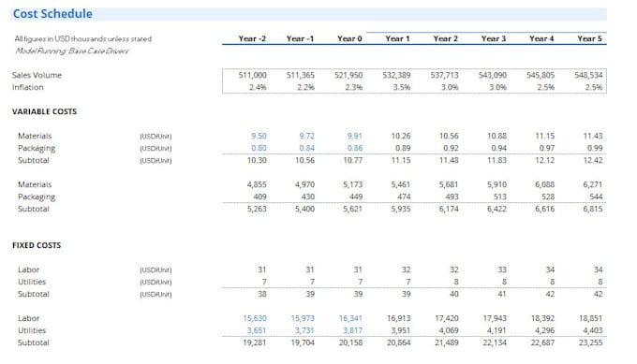Select Utilities total 3,817
The height and width of the screenshot is (364, 637).
352,330
